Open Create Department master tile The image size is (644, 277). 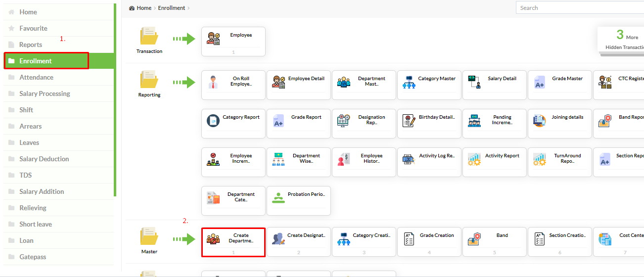(233, 242)
